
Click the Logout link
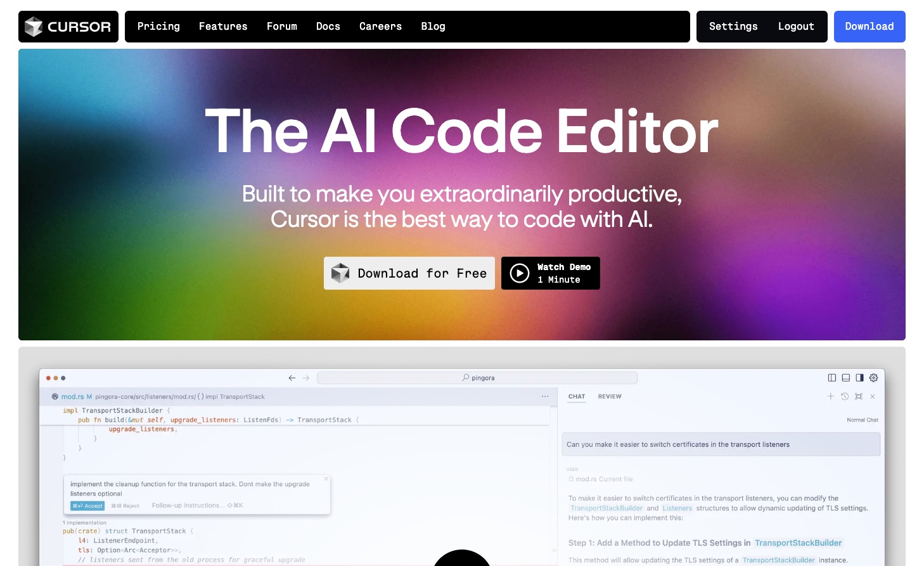click(x=796, y=27)
